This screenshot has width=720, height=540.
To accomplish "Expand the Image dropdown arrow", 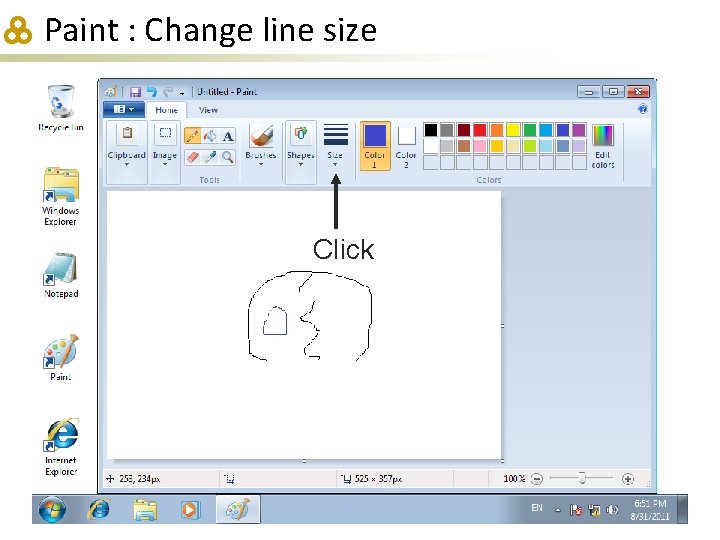I will 165,164.
